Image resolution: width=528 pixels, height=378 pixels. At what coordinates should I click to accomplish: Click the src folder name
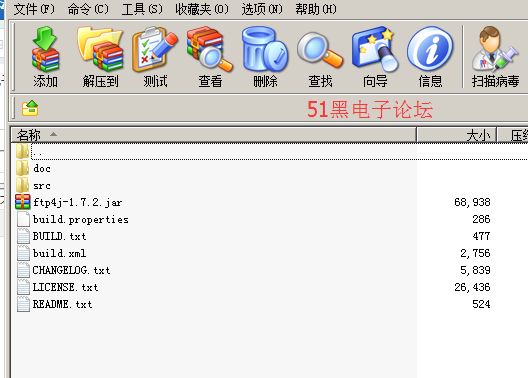[42, 185]
